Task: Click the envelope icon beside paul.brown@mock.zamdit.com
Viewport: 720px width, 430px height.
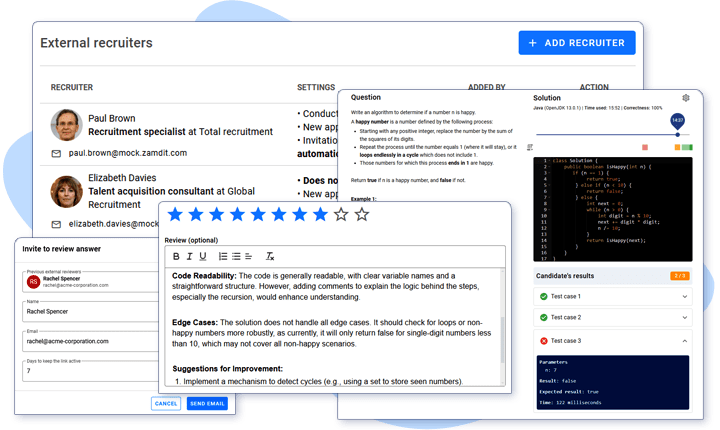Action: (56, 153)
